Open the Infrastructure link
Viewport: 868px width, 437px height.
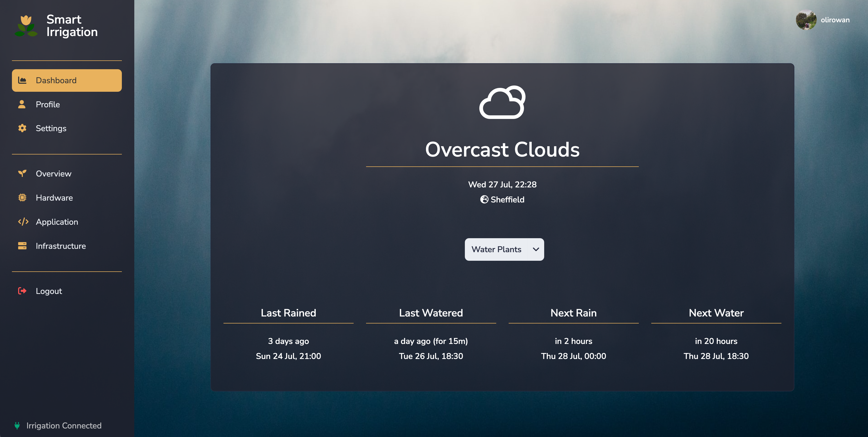click(x=67, y=246)
